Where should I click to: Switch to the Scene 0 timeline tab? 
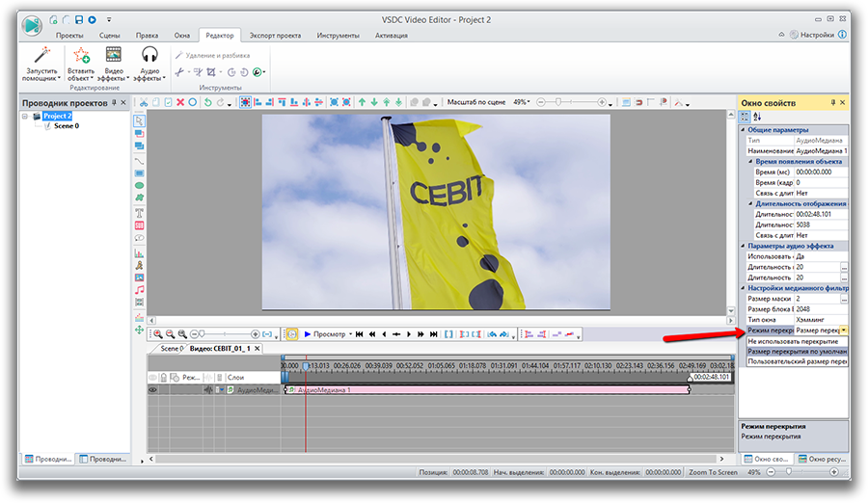tap(170, 348)
